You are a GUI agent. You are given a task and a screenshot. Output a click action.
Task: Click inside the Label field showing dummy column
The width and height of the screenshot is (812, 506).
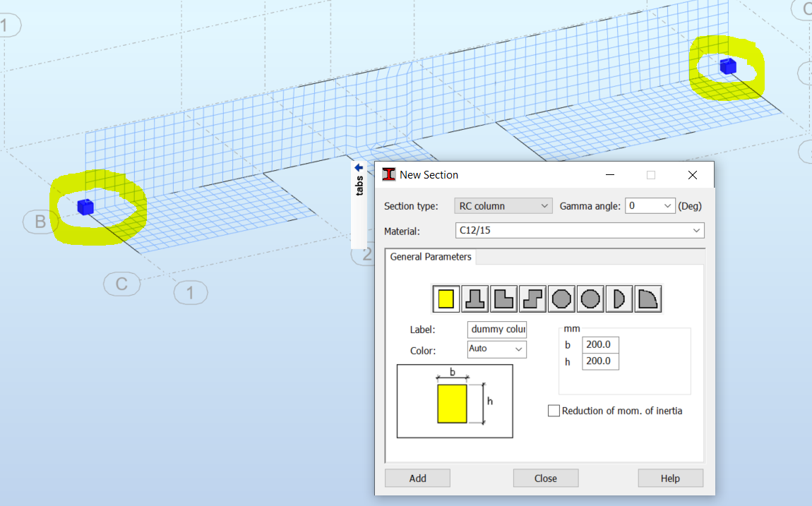pos(496,330)
